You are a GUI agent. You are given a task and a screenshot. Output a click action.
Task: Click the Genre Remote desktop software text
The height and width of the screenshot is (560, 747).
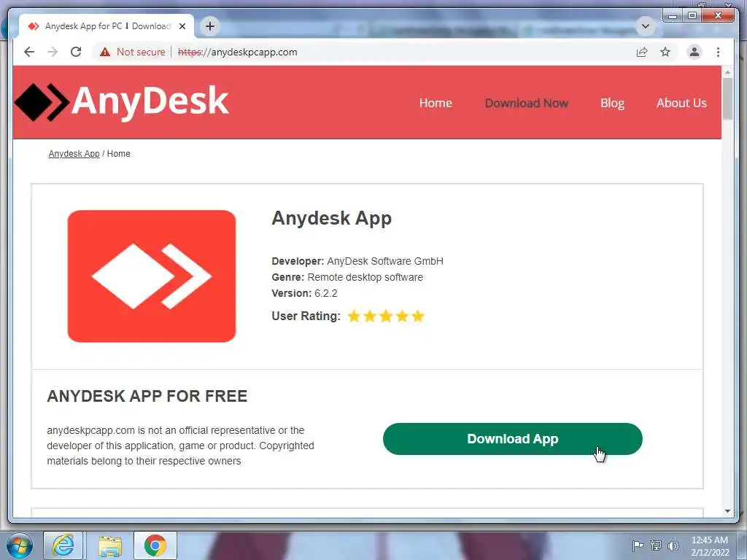347,277
